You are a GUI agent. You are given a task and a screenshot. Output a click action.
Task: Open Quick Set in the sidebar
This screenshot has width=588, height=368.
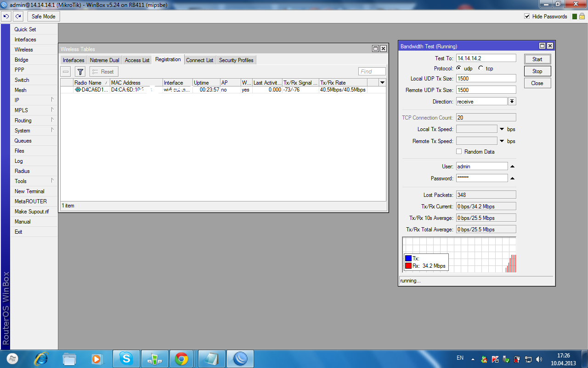pyautogui.click(x=34, y=29)
